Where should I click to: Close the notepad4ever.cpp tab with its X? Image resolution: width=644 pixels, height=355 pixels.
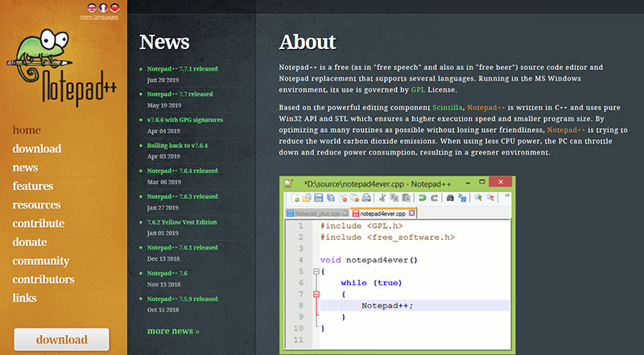[411, 213]
